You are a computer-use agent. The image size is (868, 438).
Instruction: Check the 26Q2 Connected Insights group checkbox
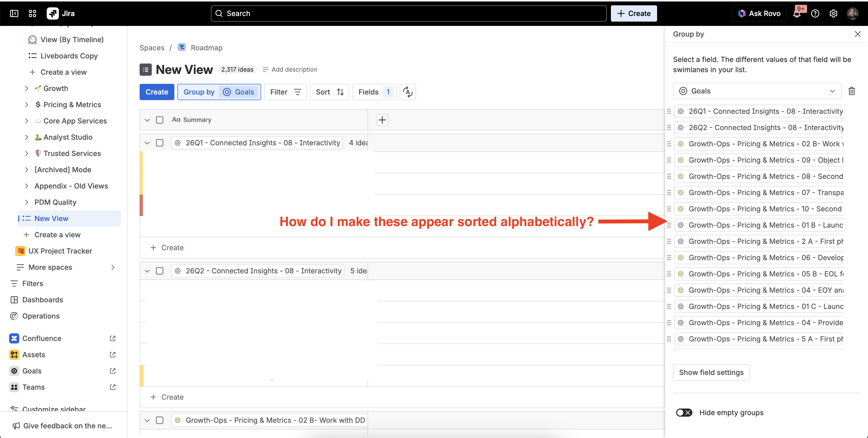160,271
